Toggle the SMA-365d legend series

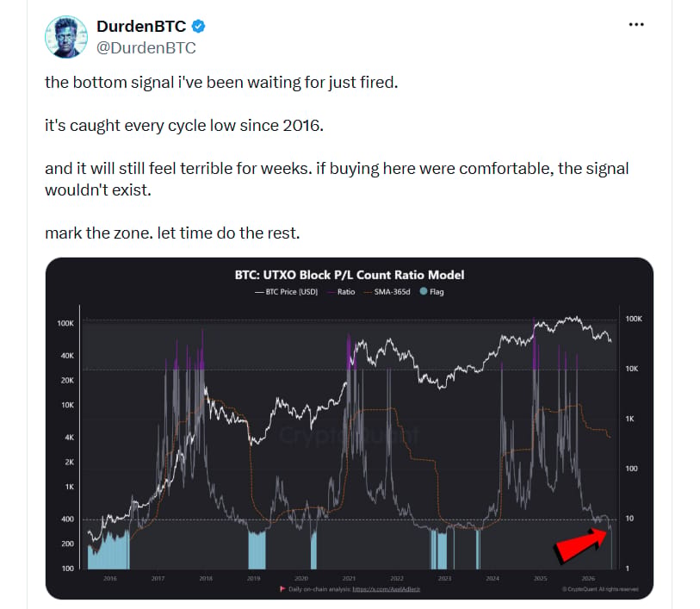(x=387, y=291)
